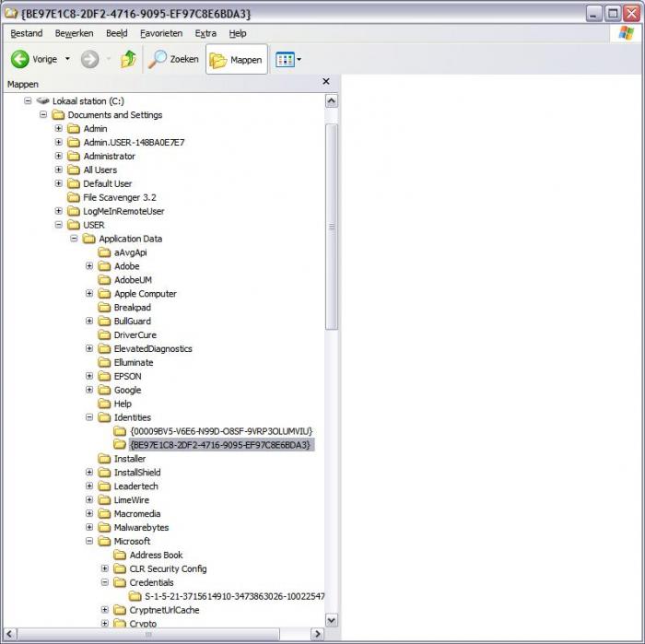
Task: Expand the Admin folder
Action: pos(59,128)
